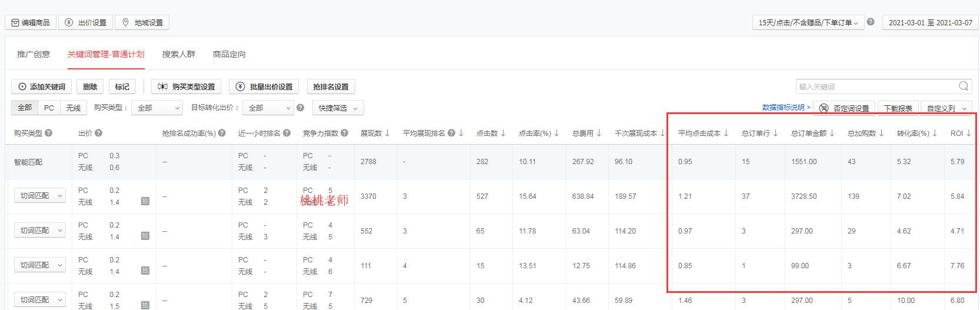Open the 数据指标说明 link

[786, 108]
